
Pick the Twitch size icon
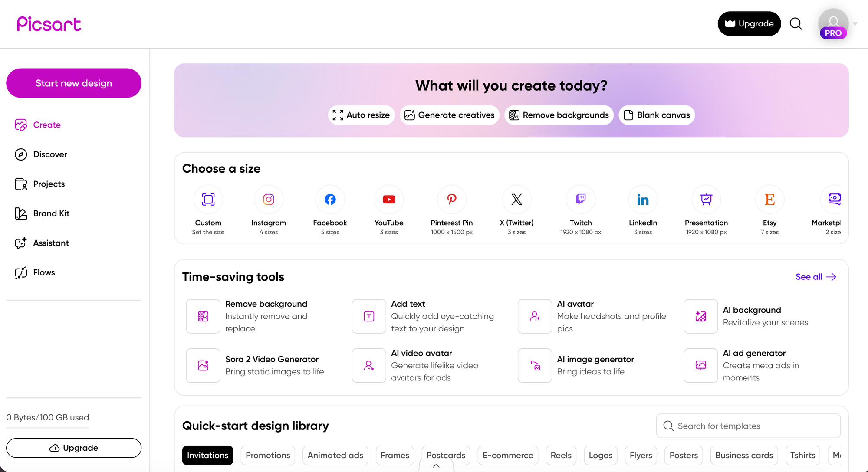tap(580, 200)
